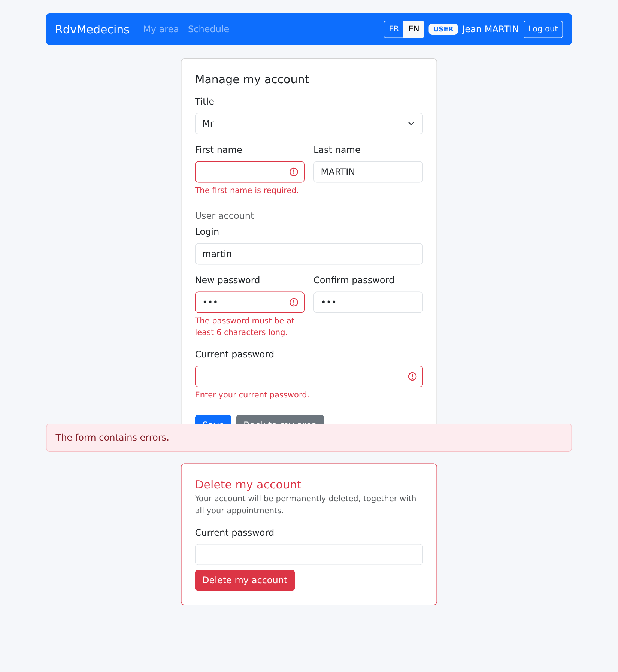Expand the Title select chevron arrow
The image size is (618, 672).
[411, 124]
